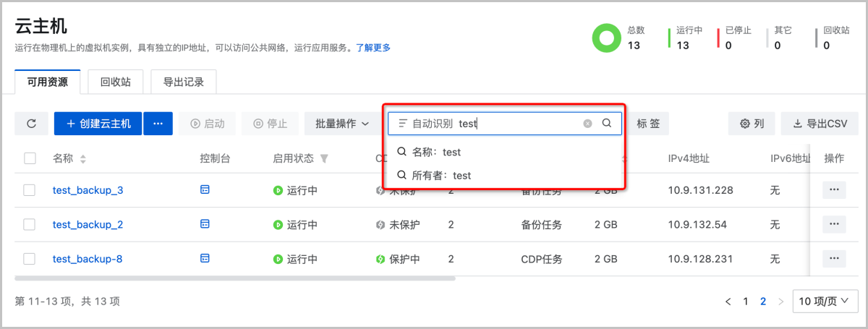This screenshot has height=329, width=868.
Task: Clear the search field text
Action: 588,124
